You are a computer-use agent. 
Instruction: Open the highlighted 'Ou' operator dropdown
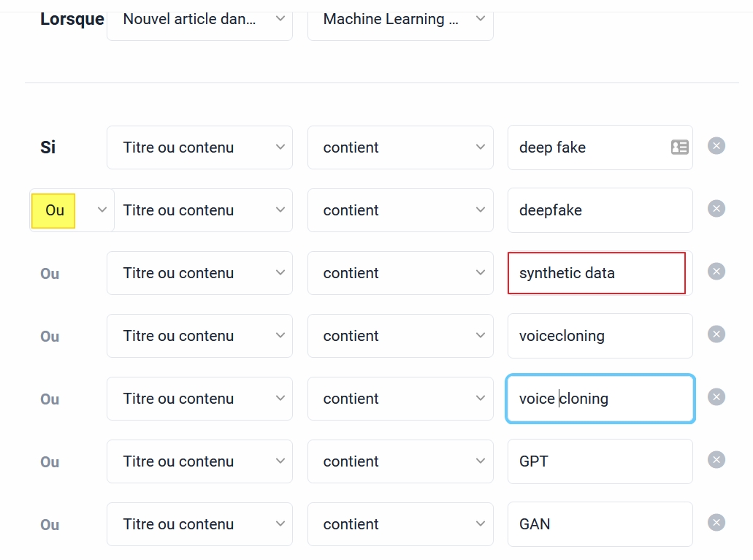tap(72, 210)
